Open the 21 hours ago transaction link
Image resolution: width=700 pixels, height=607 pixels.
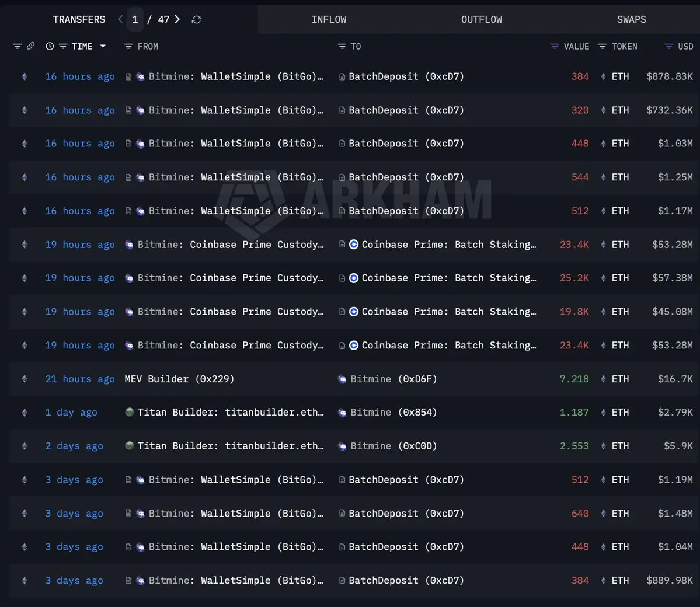pos(80,379)
